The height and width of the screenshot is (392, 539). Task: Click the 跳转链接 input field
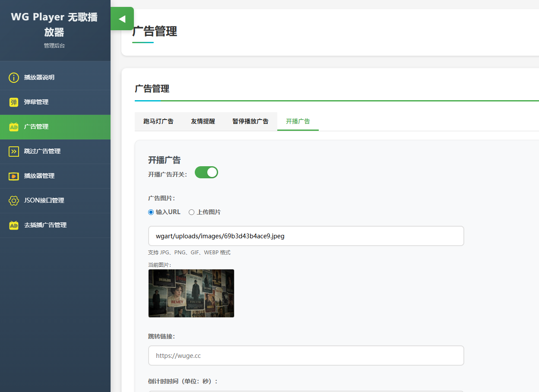[x=306, y=356]
